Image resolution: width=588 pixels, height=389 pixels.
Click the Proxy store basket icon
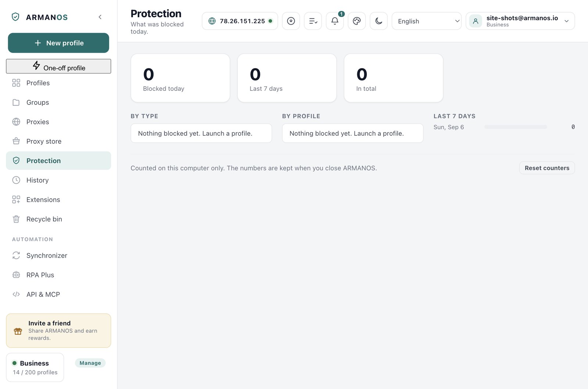[16, 141]
